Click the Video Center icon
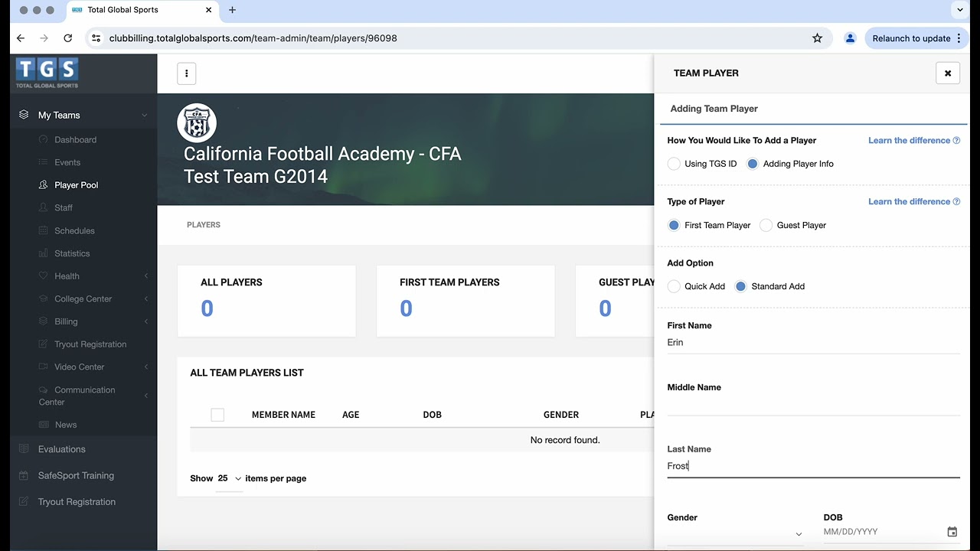 point(43,367)
